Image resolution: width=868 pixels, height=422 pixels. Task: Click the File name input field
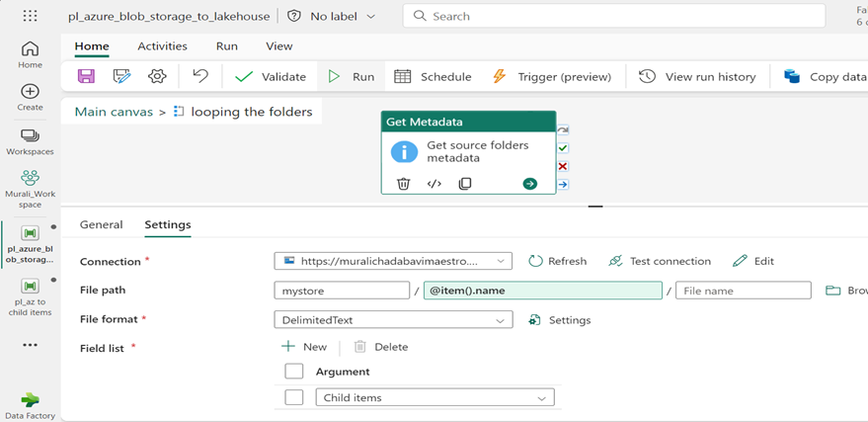pos(743,291)
